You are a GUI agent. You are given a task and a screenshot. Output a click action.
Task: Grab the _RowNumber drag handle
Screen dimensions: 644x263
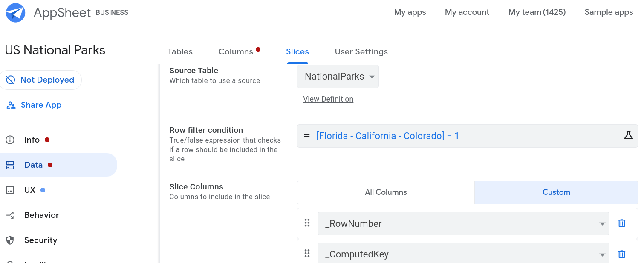click(x=307, y=223)
